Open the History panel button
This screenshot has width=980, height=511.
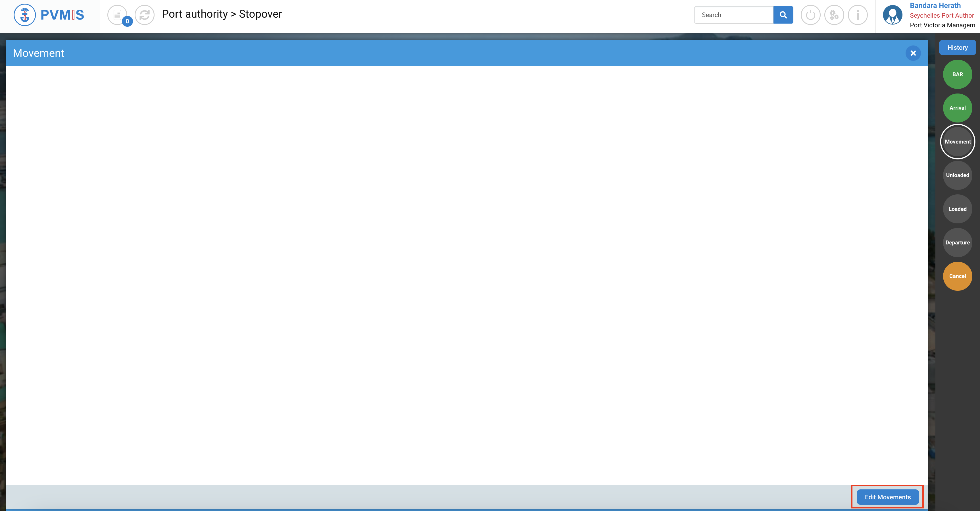957,47
